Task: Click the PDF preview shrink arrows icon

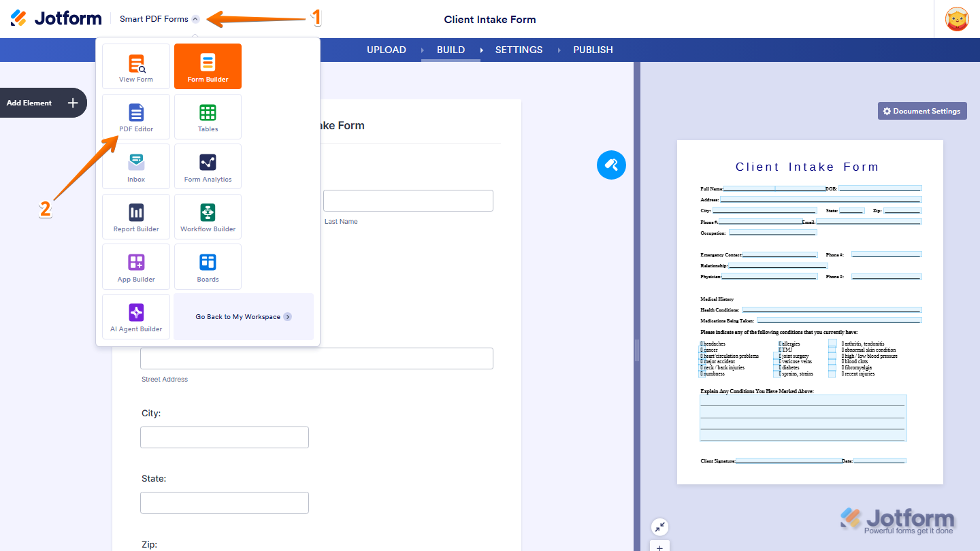Action: 659,527
